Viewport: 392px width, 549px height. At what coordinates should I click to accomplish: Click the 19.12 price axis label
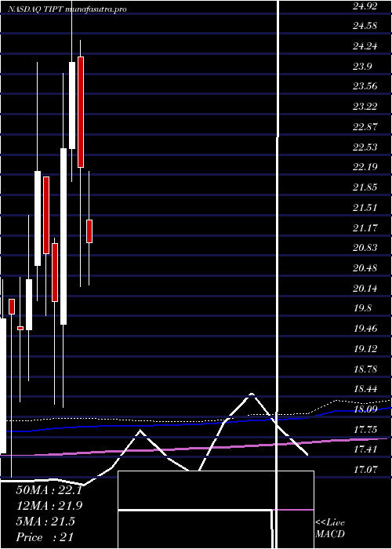(365, 349)
